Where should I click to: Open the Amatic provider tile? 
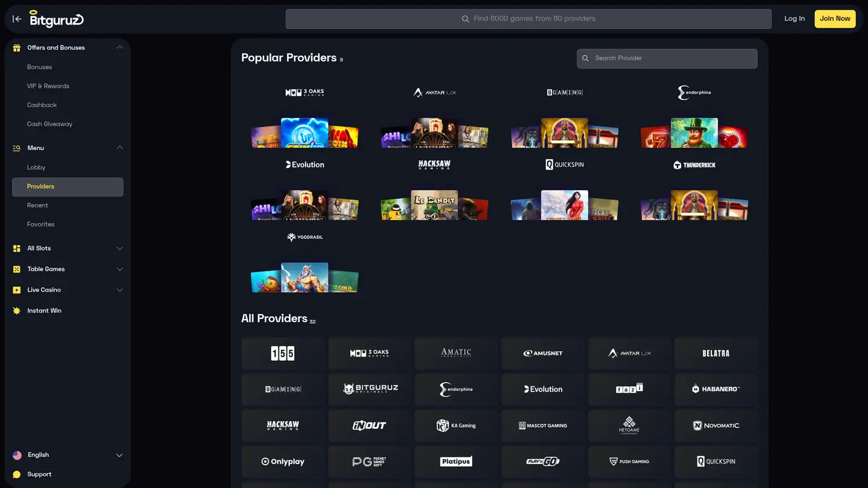(x=456, y=353)
